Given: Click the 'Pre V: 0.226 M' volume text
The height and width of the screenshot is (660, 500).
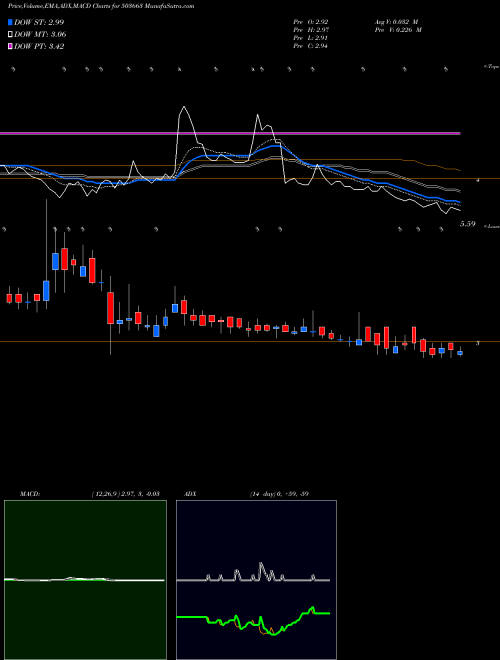Looking at the screenshot, I should pyautogui.click(x=398, y=30).
